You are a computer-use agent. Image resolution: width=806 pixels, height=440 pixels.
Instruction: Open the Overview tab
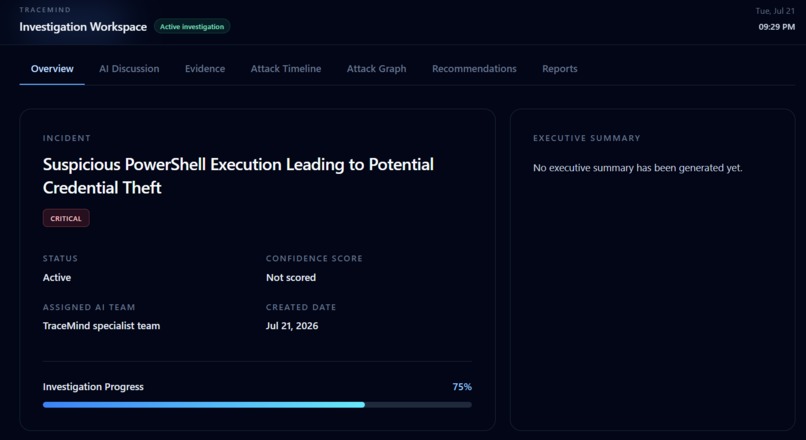[x=52, y=69]
